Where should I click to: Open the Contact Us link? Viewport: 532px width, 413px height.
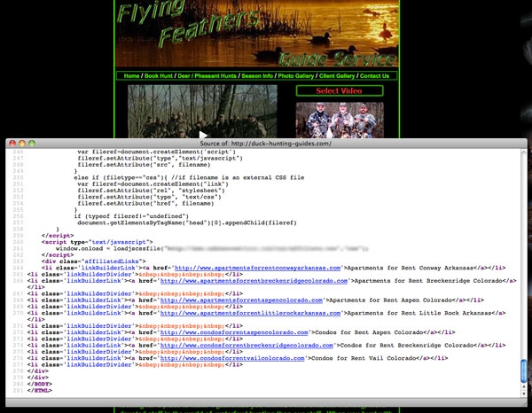coord(374,76)
